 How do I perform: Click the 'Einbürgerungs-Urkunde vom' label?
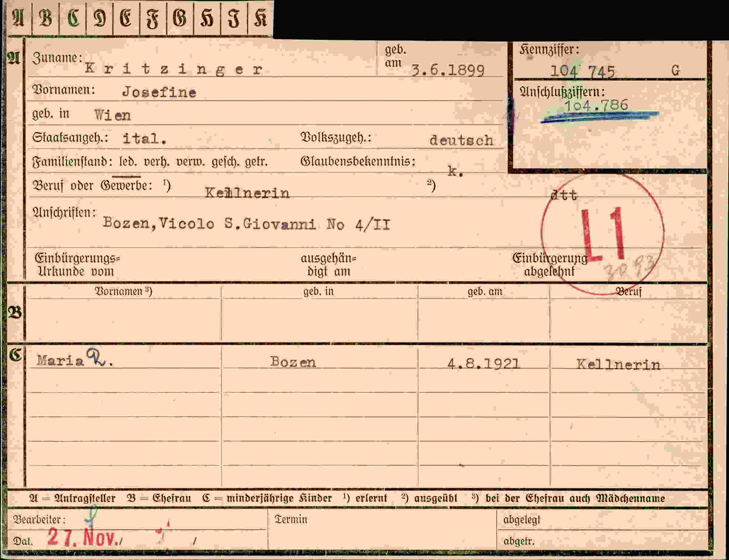pos(77,265)
